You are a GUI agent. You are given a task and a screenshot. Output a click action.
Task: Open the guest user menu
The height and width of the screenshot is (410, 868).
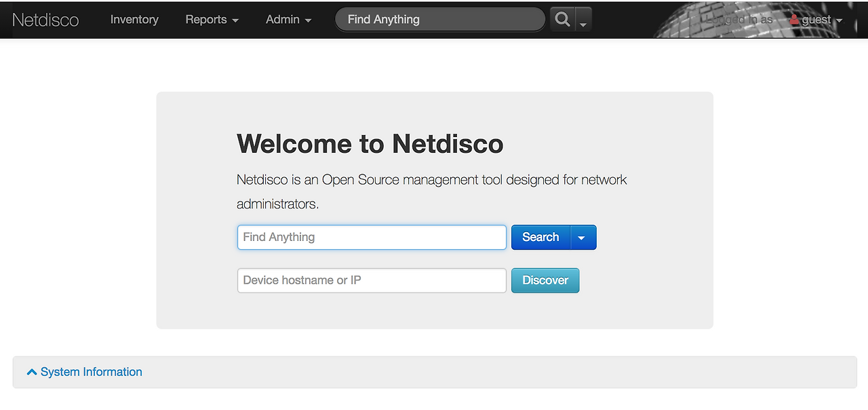816,20
